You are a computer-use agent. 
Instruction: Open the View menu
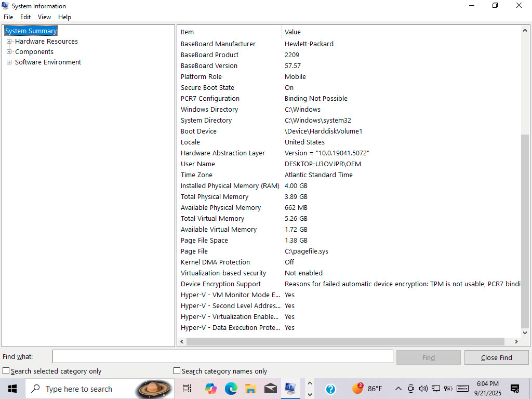pyautogui.click(x=45, y=17)
